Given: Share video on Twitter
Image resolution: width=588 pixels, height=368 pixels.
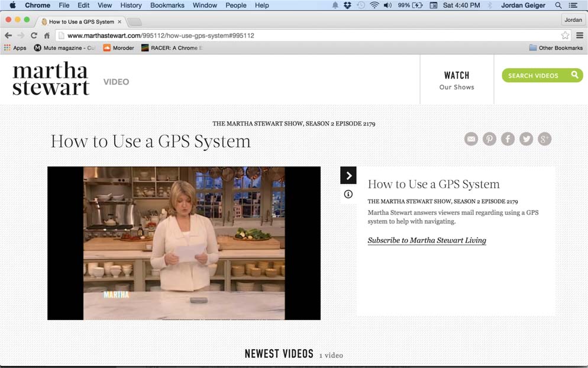Looking at the screenshot, I should click(526, 139).
